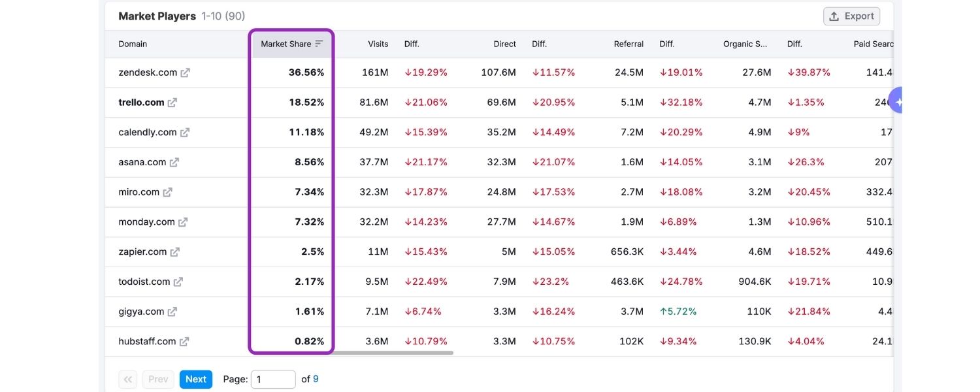
Task: Open trello.com using the external link icon
Action: point(172,102)
